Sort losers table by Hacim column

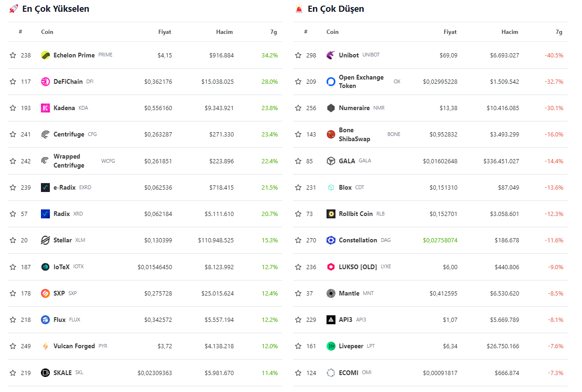pos(510,32)
